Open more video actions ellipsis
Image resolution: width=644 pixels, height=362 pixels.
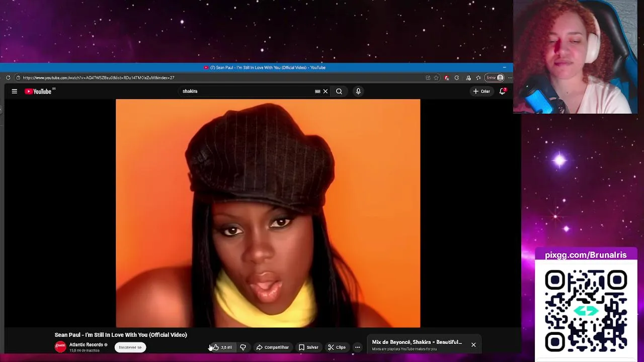point(357,347)
